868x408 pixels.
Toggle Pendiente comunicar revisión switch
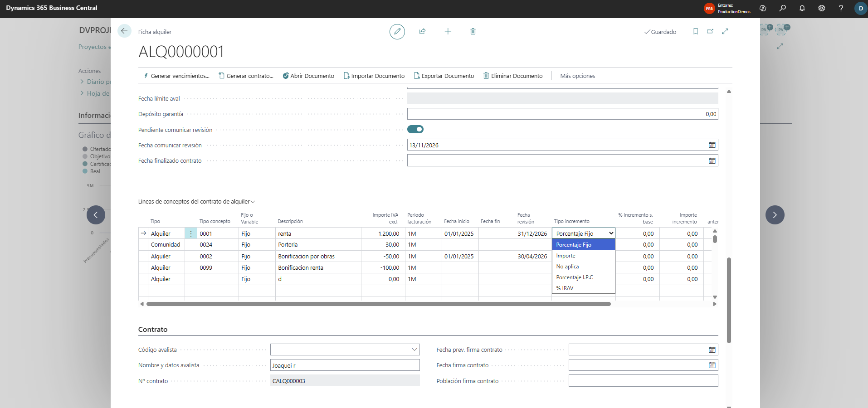coord(415,129)
